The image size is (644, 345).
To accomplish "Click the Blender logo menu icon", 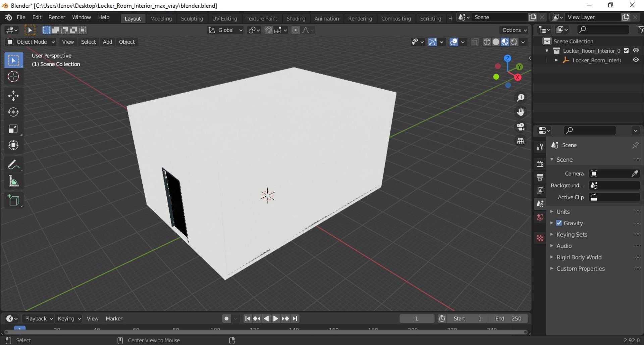I will click(x=8, y=17).
